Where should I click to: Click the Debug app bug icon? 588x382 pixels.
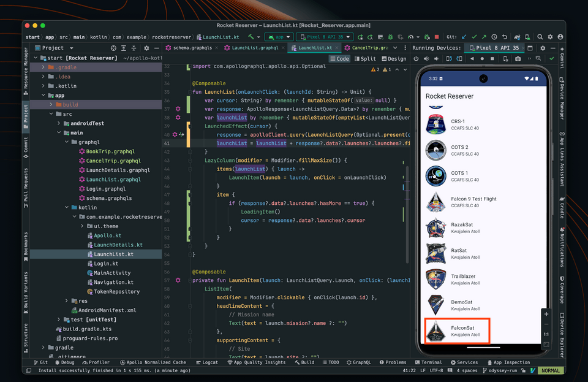point(390,37)
